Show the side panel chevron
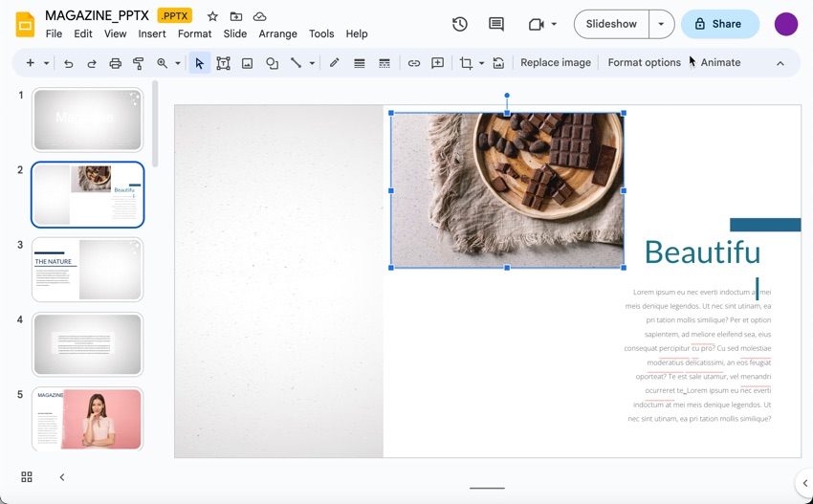Screen dimensions: 813x504 (x=804, y=483)
